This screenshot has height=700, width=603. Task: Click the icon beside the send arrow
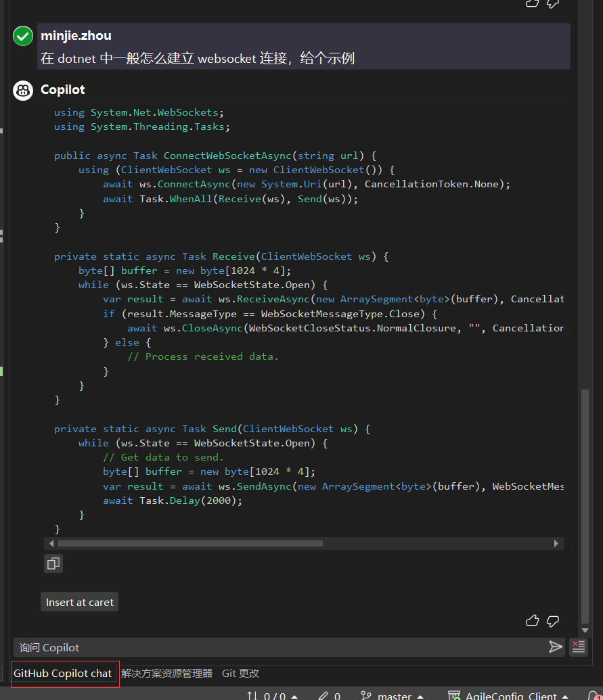(x=579, y=647)
